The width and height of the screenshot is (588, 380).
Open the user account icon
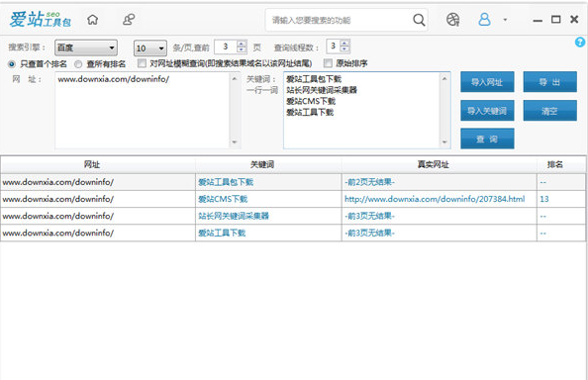tap(484, 19)
